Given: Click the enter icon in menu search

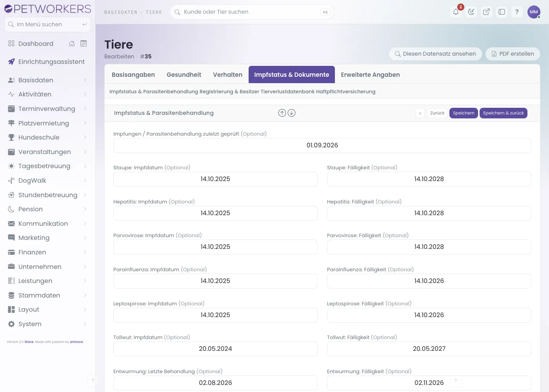Looking at the screenshot, I should point(85,24).
